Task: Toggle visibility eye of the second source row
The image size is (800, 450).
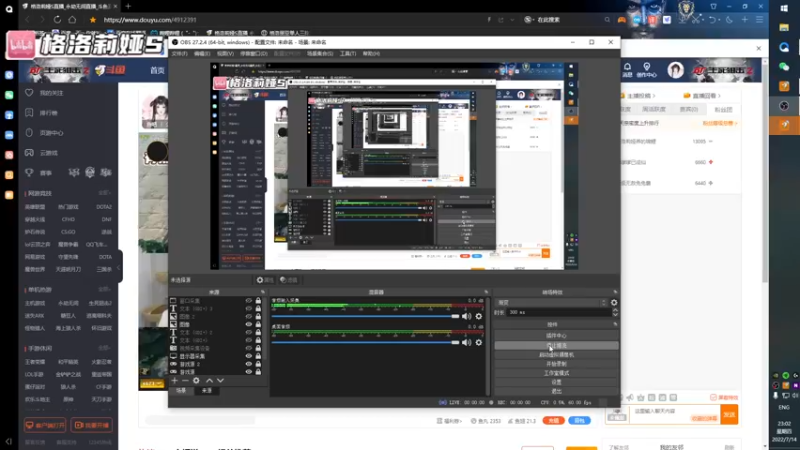Action: tap(248, 309)
